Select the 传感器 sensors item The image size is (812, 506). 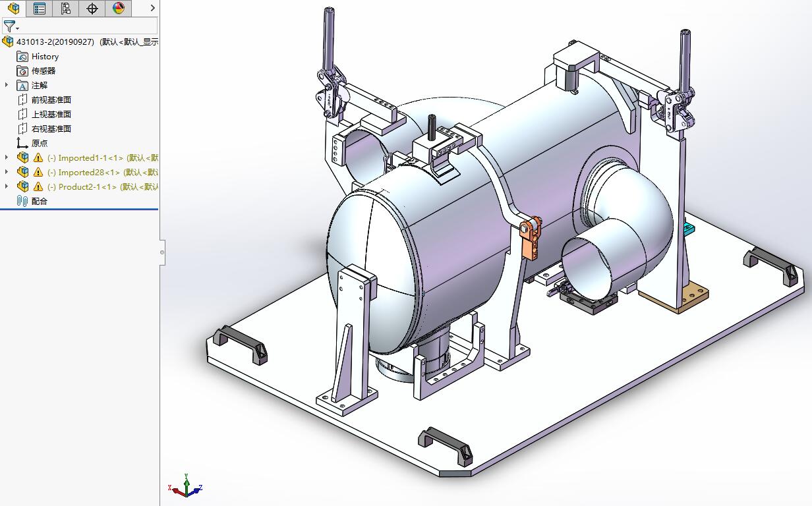(x=43, y=71)
